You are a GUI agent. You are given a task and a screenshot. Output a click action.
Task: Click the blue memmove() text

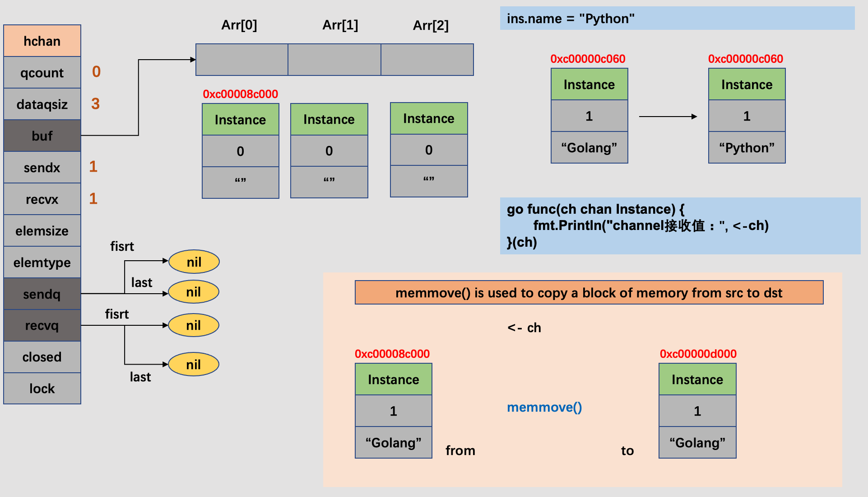pos(544,408)
